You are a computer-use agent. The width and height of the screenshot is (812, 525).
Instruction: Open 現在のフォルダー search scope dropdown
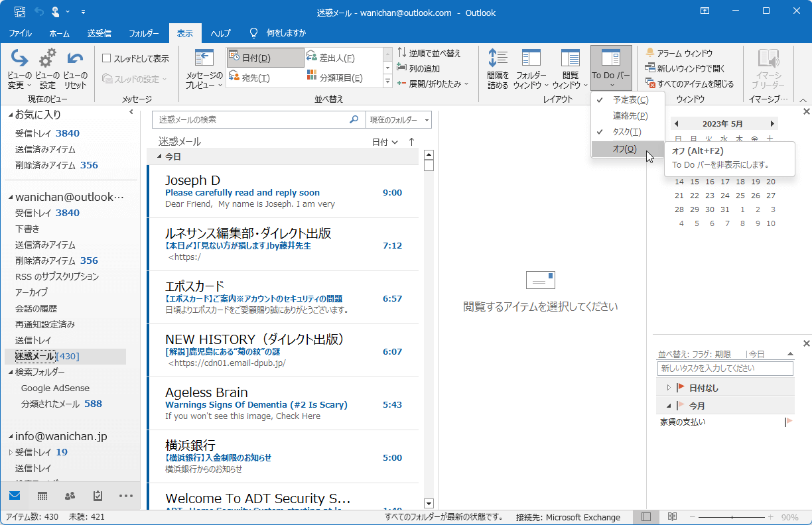coord(399,120)
